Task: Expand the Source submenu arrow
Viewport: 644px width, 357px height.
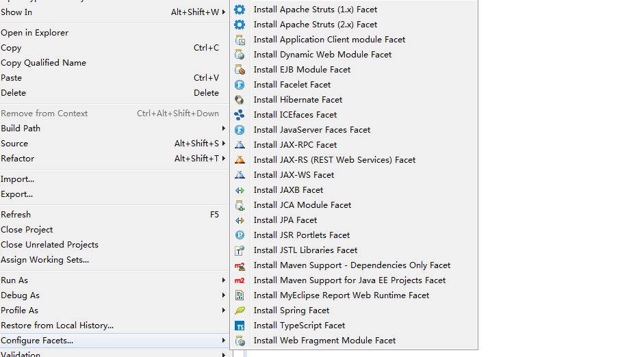Action: pos(223,144)
